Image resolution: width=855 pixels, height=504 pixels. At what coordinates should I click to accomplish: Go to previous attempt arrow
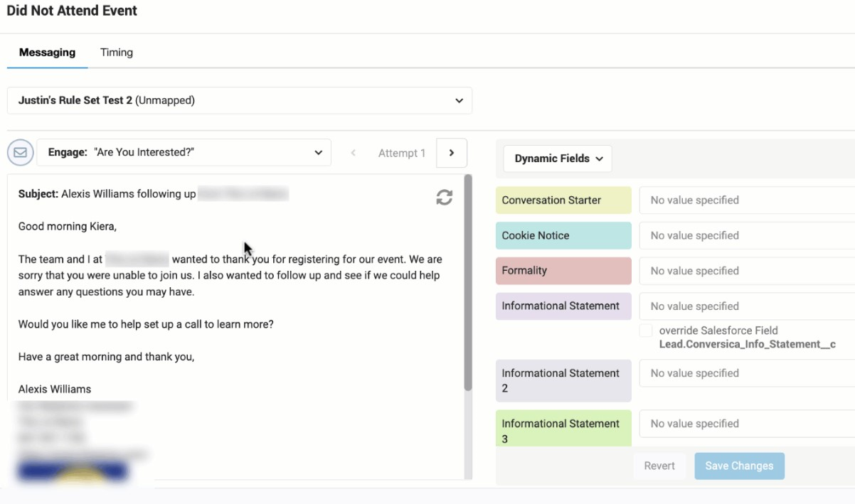pos(354,153)
